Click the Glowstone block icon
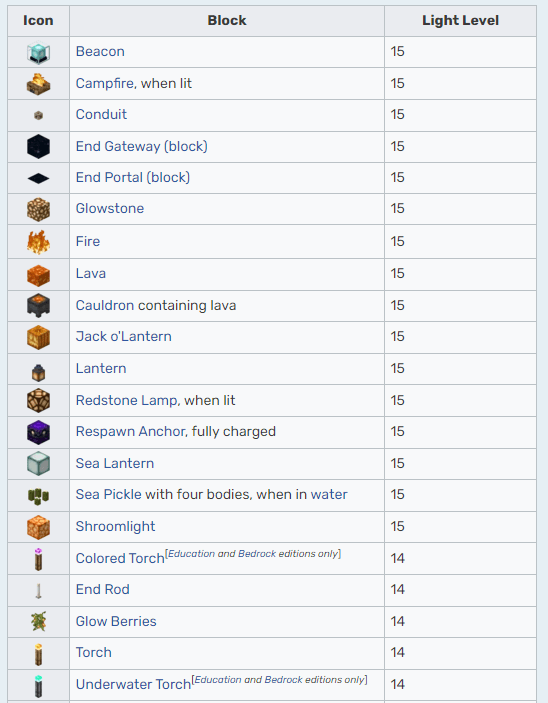548x703 pixels. tap(38, 209)
